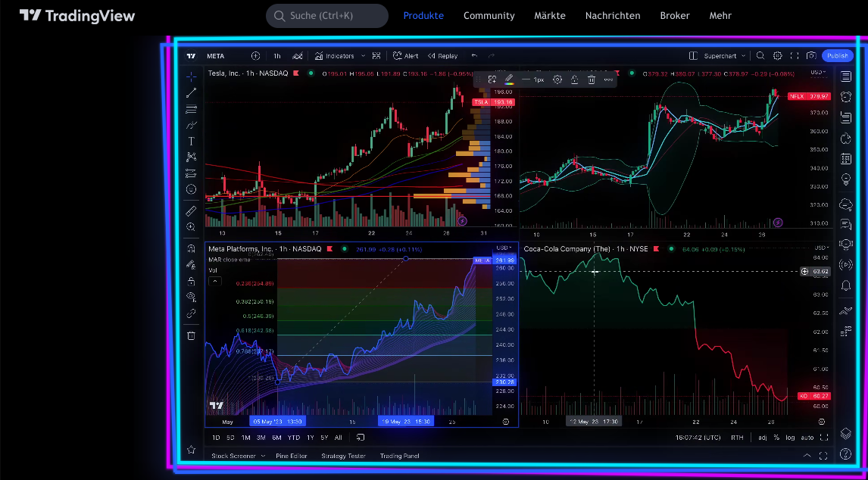The image size is (868, 480).
Task: Open ideas lightbulb icon in right sidebar
Action: click(x=845, y=179)
